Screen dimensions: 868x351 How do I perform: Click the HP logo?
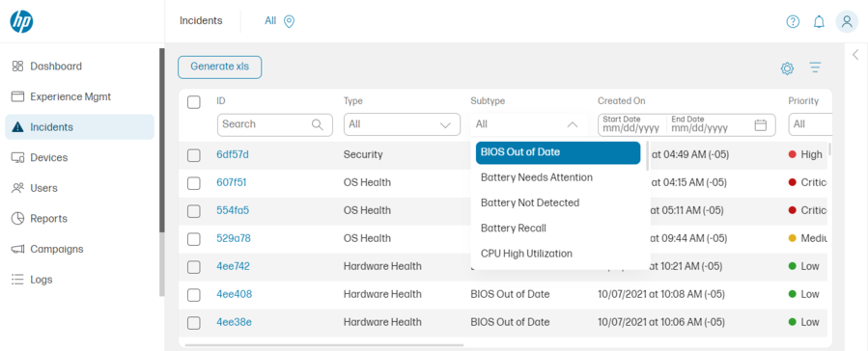click(x=21, y=21)
